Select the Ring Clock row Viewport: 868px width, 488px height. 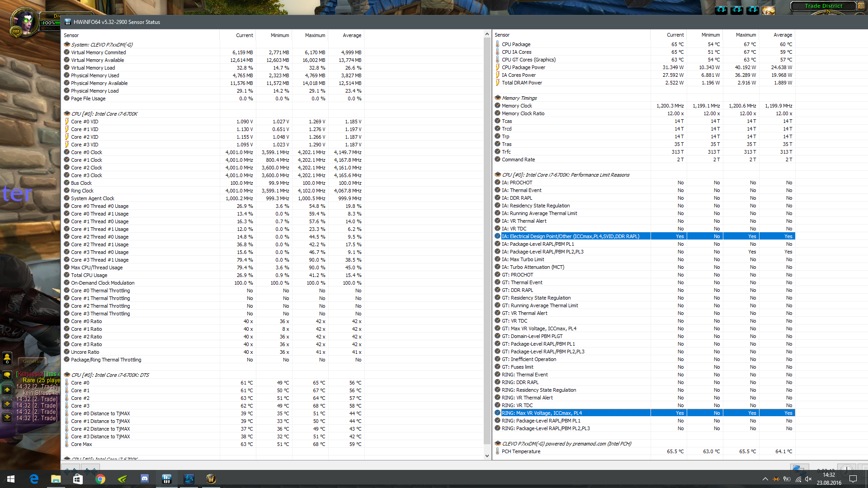click(212, 191)
